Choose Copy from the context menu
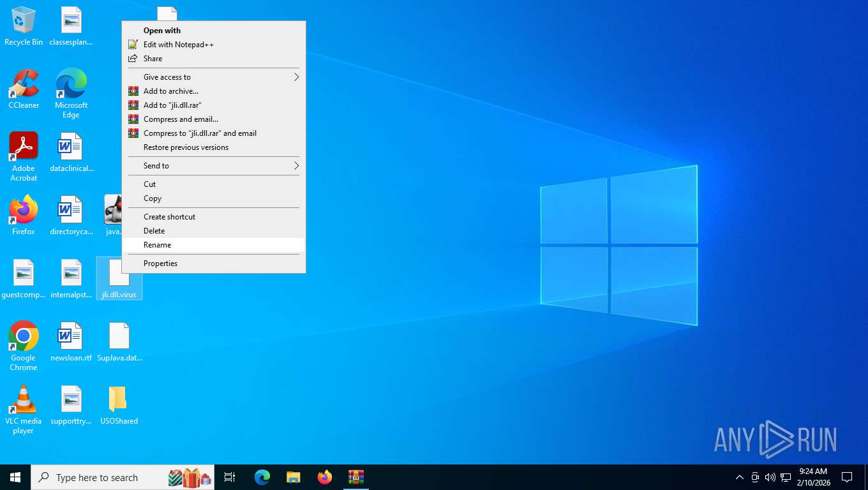The height and width of the screenshot is (490, 868). [x=214, y=198]
